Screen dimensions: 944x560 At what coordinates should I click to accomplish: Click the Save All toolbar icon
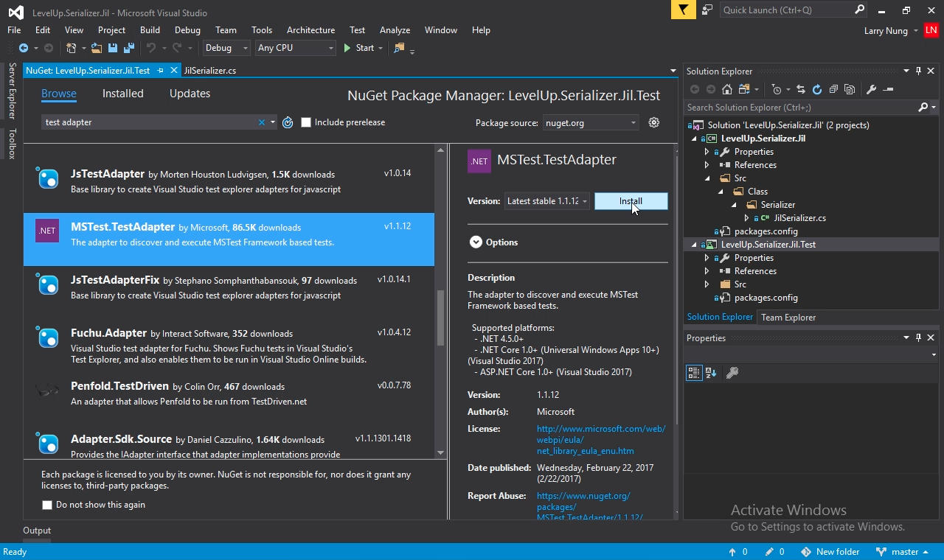[x=128, y=48]
